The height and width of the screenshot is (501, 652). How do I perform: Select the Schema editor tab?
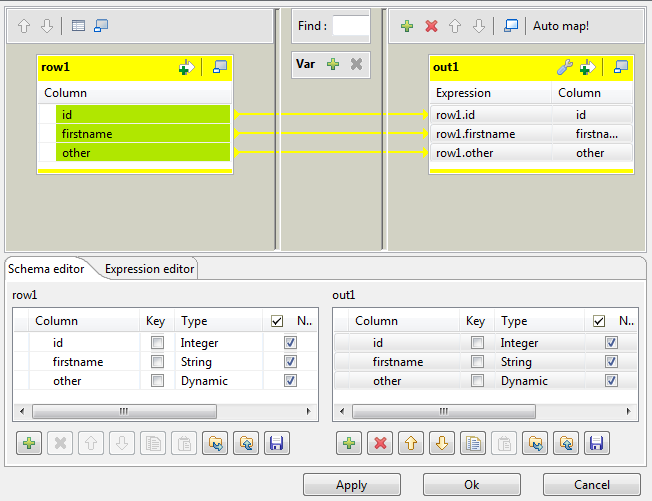click(45, 268)
